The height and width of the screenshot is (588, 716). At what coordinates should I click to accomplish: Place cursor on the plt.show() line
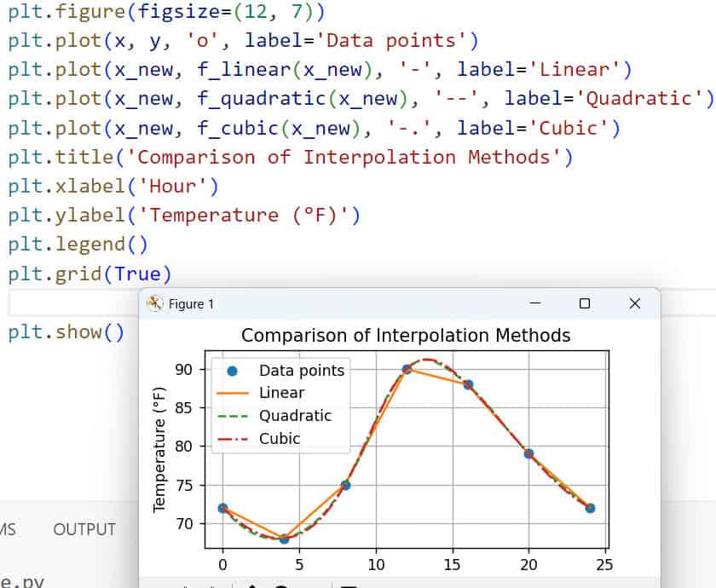(x=66, y=332)
